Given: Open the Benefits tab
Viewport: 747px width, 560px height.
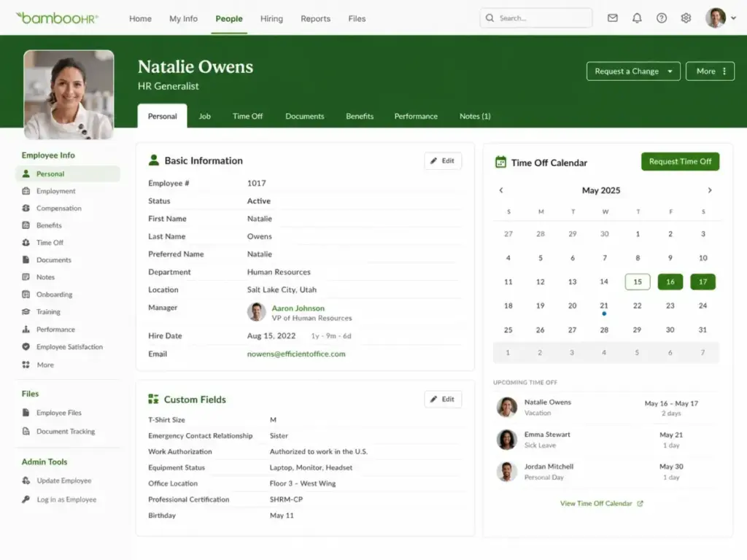Looking at the screenshot, I should (x=360, y=116).
